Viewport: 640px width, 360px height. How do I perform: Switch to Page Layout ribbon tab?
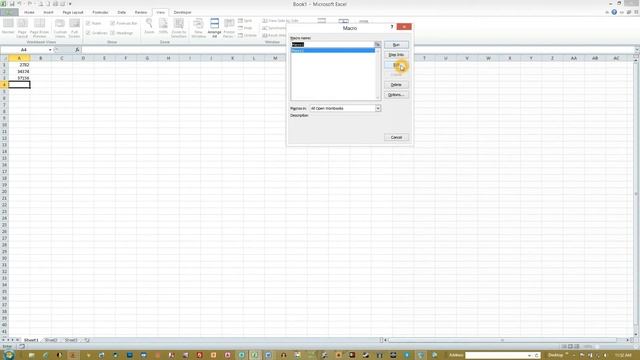tap(73, 12)
